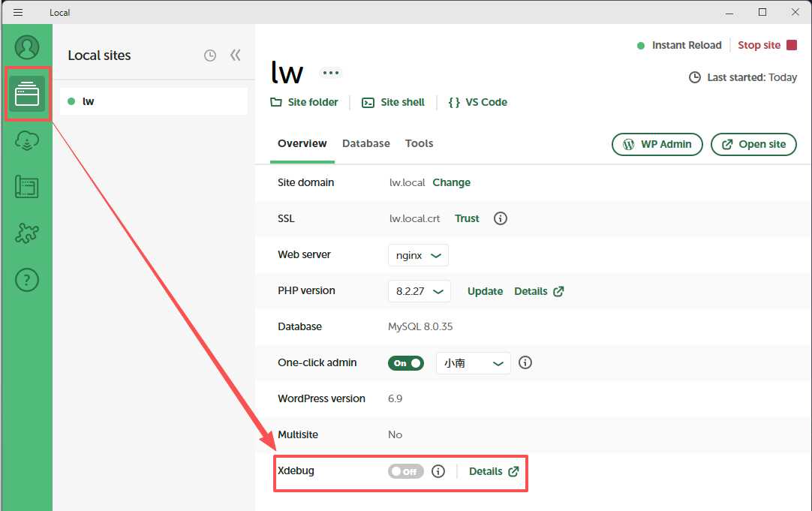Viewport: 812px width, 511px height.
Task: Click the SSL info icon
Action: click(x=501, y=218)
